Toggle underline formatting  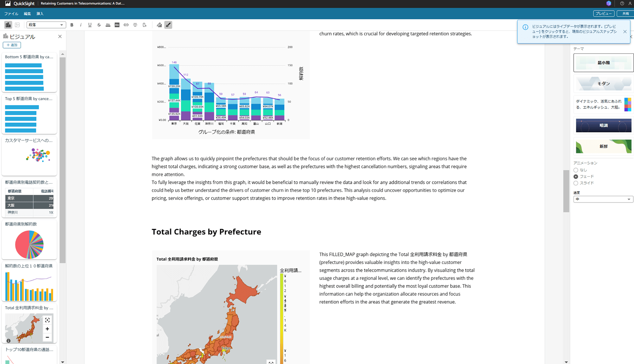click(x=90, y=25)
